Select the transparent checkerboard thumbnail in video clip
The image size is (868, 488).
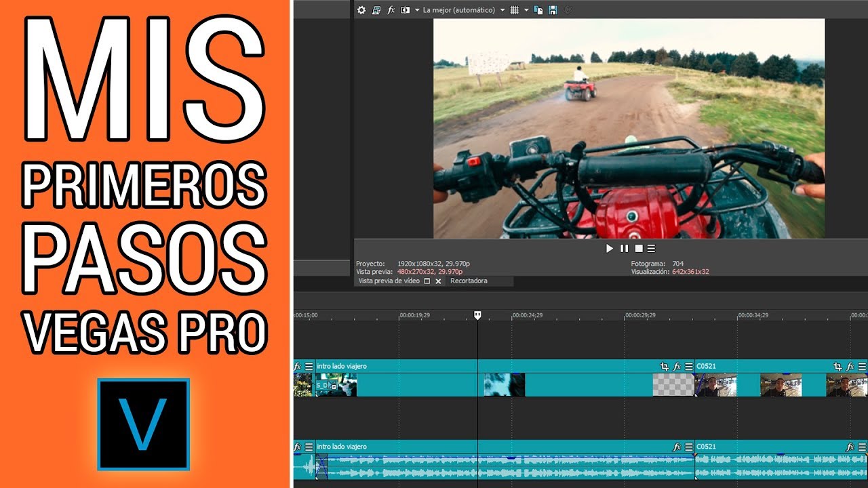[673, 385]
